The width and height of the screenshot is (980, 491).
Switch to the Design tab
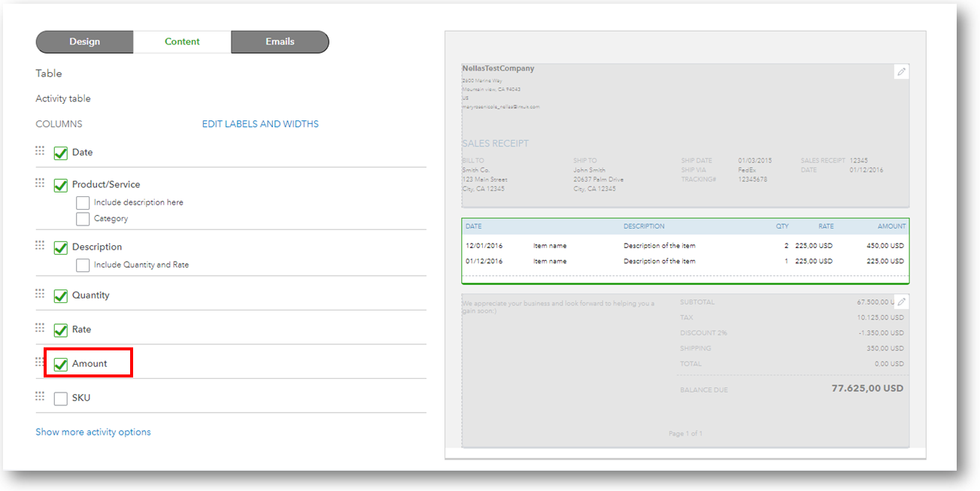pyautogui.click(x=85, y=42)
